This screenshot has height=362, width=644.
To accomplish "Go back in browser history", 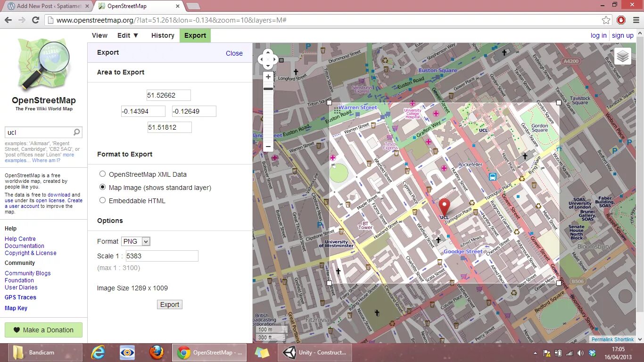I will (8, 20).
